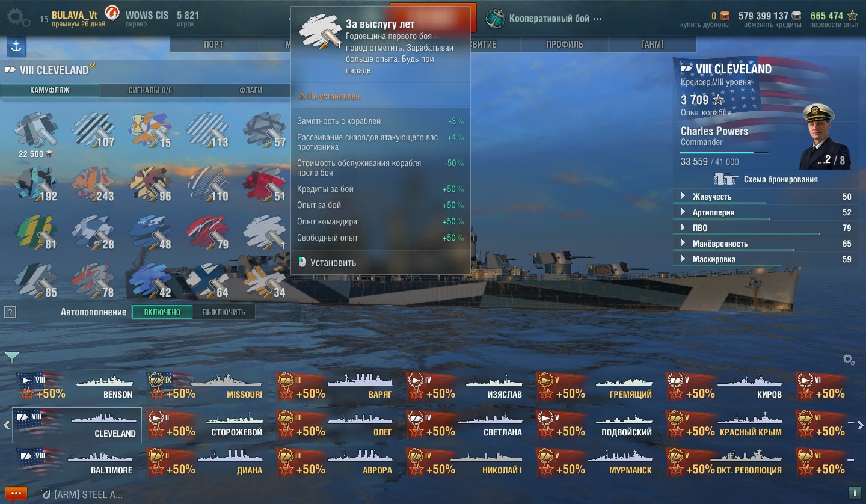Open the ПРОФИЛЬ menu tab
Screen dimensions: 866x504
tap(565, 45)
